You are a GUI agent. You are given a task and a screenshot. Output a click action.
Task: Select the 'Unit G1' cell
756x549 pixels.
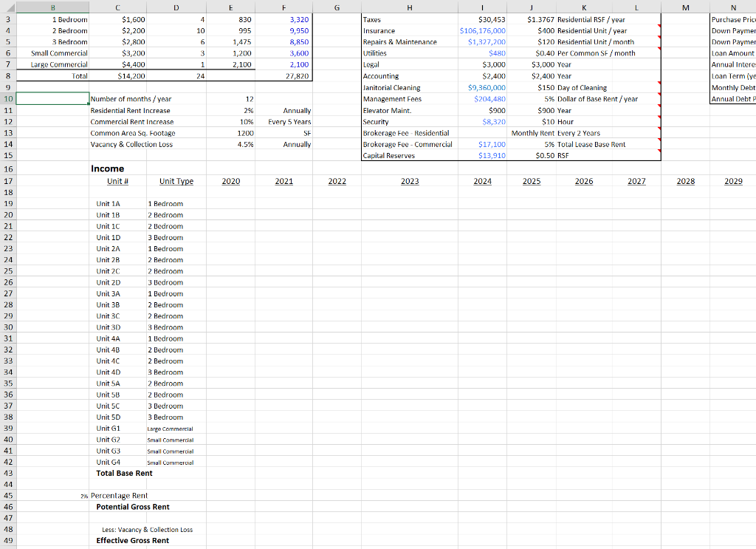tap(118, 429)
